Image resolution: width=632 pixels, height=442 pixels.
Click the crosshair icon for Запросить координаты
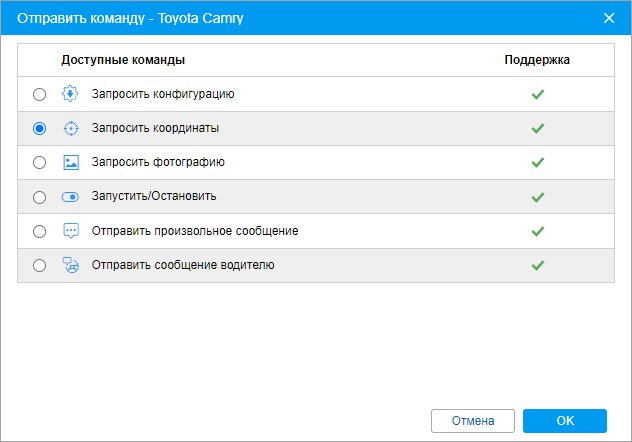[x=70, y=128]
